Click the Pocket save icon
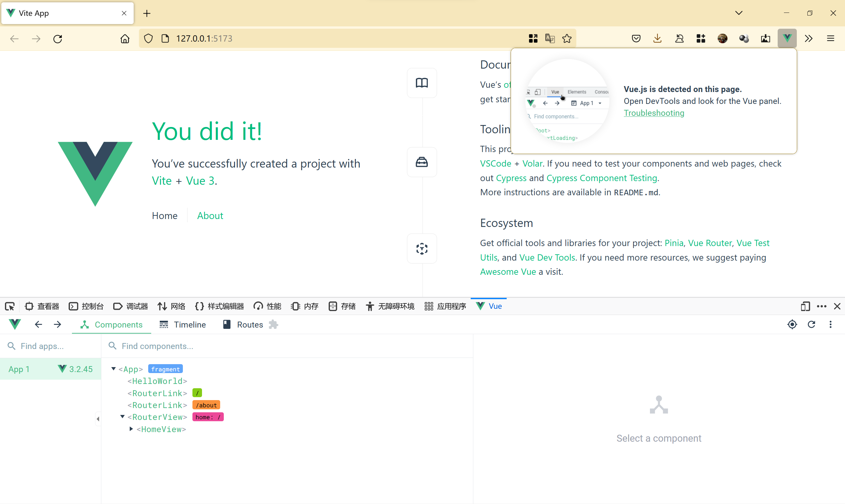 pyautogui.click(x=636, y=38)
